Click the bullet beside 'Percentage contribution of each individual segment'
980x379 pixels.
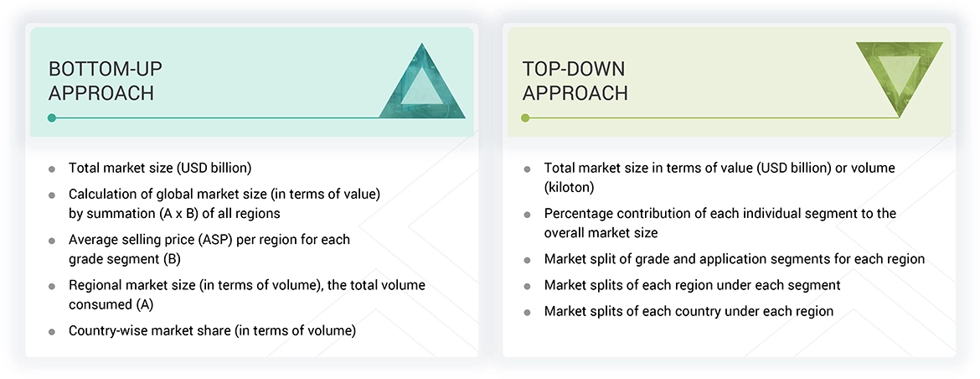527,215
